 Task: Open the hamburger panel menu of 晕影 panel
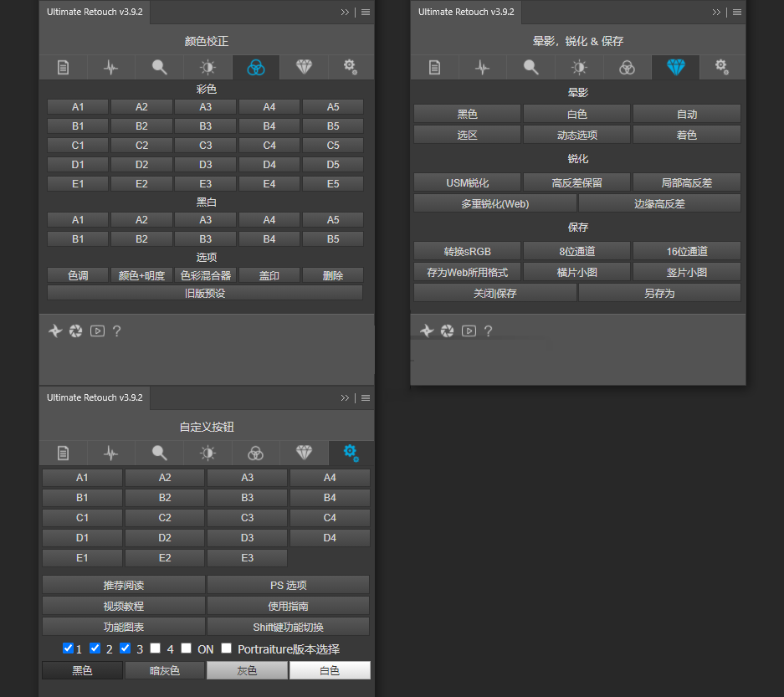click(x=737, y=13)
